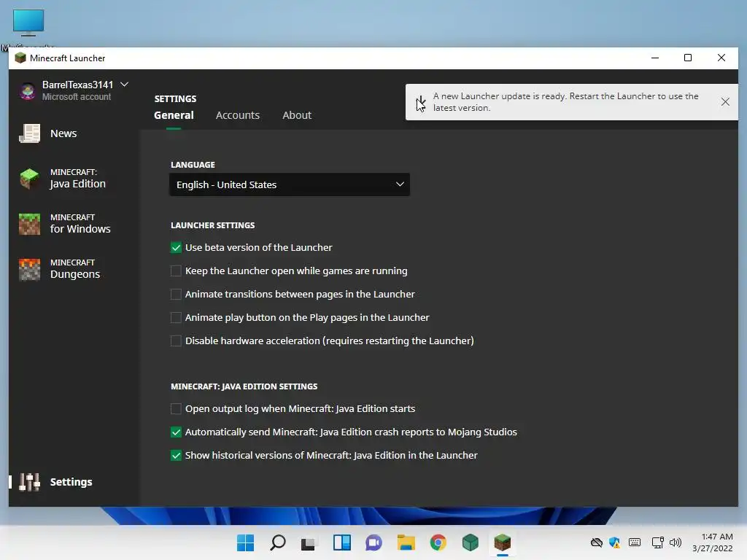Go to MINECRAFT for Windows label
Viewport: 747px width, 560px height.
pos(80,223)
